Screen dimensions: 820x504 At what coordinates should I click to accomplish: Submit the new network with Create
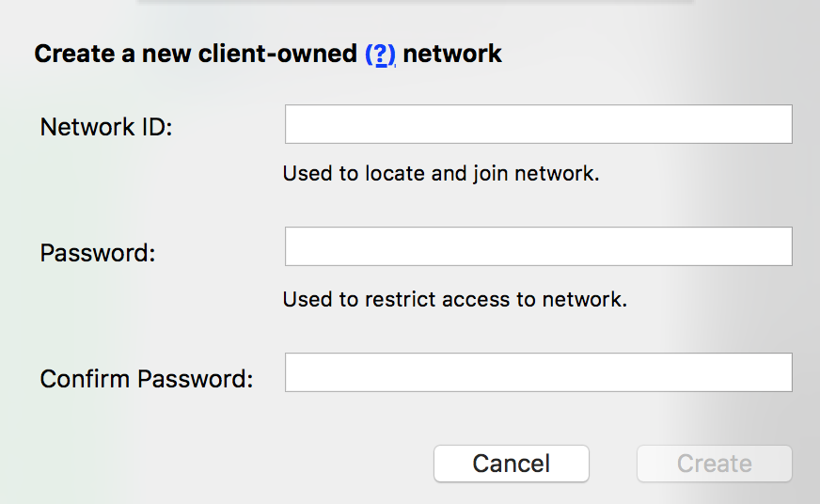point(714,464)
